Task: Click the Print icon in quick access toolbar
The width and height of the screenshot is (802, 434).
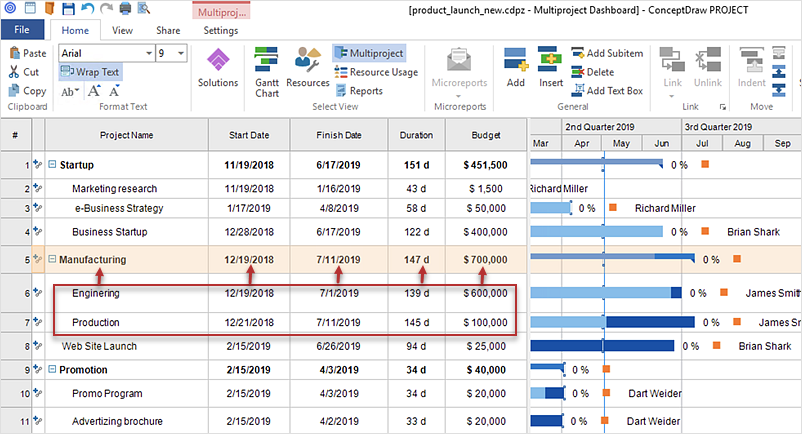Action: tap(125, 9)
